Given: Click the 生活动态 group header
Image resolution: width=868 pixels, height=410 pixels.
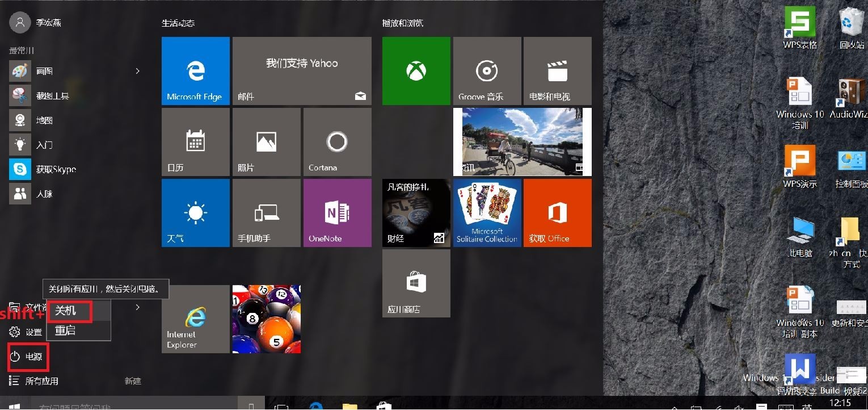Looking at the screenshot, I should point(178,23).
